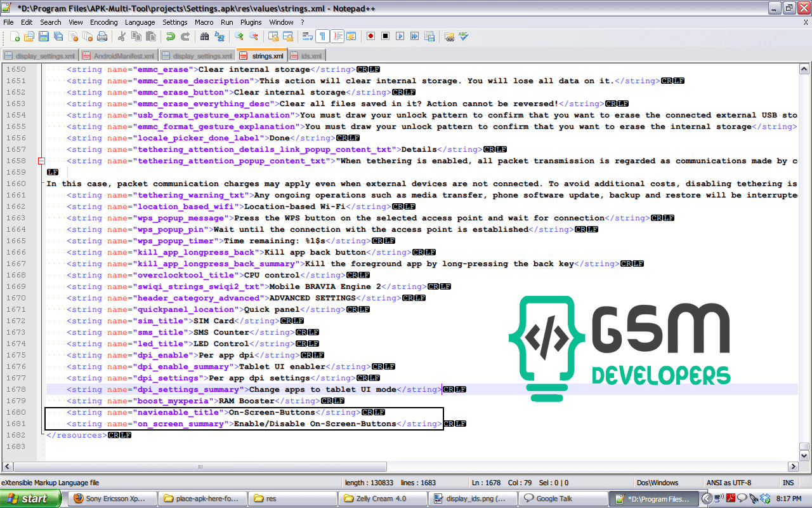Image resolution: width=812 pixels, height=508 pixels.
Task: Open the Encoding menu
Action: pos(104,22)
